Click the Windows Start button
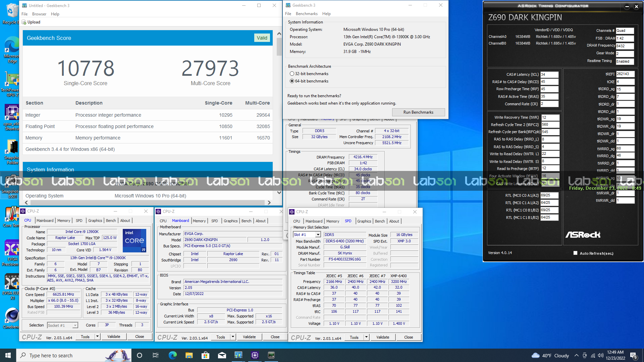 pyautogui.click(x=8, y=355)
